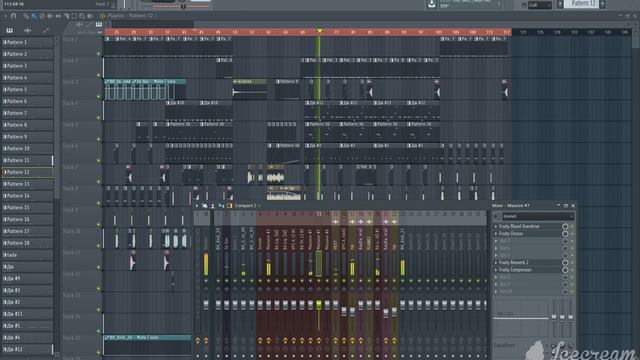
Task: Select the playlist Paint brush tool
Action: tap(34, 16)
